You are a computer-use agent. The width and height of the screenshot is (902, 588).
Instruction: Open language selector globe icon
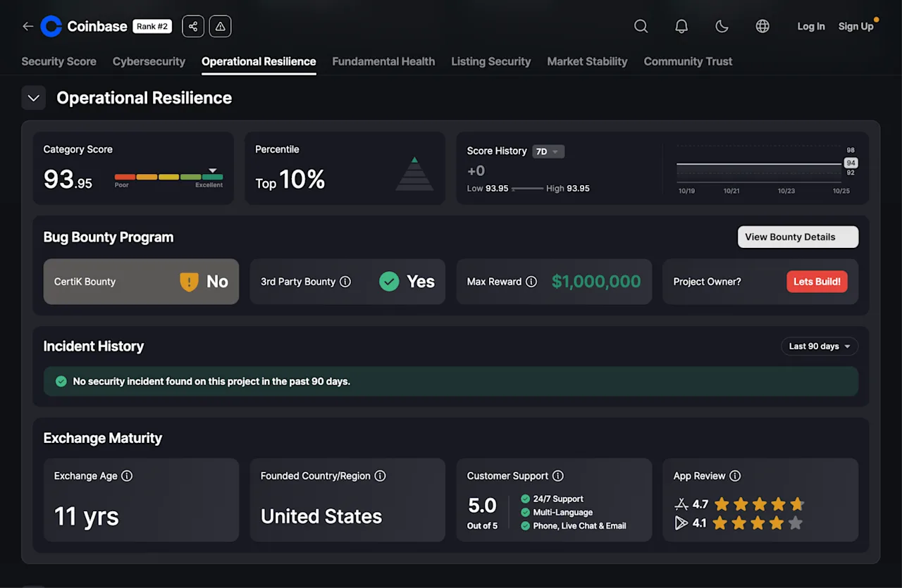pos(762,27)
